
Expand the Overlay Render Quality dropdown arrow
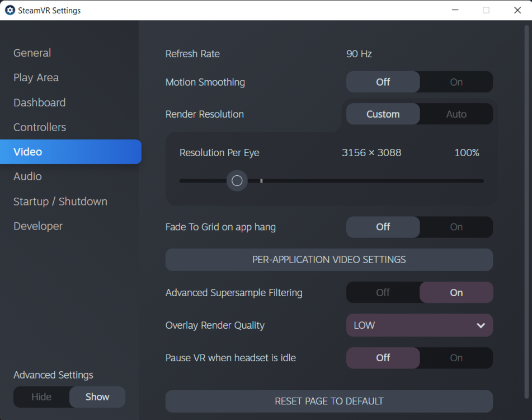[481, 325]
